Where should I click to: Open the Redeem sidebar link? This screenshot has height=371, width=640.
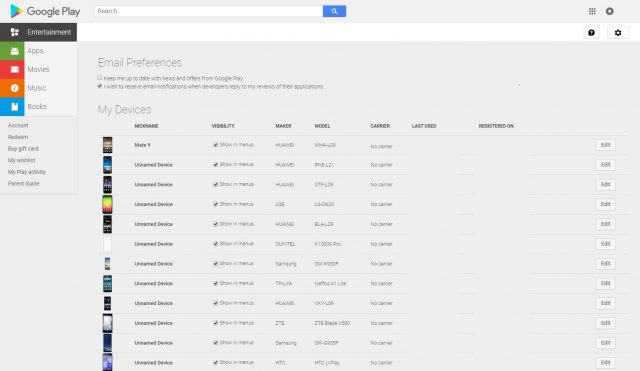18,137
